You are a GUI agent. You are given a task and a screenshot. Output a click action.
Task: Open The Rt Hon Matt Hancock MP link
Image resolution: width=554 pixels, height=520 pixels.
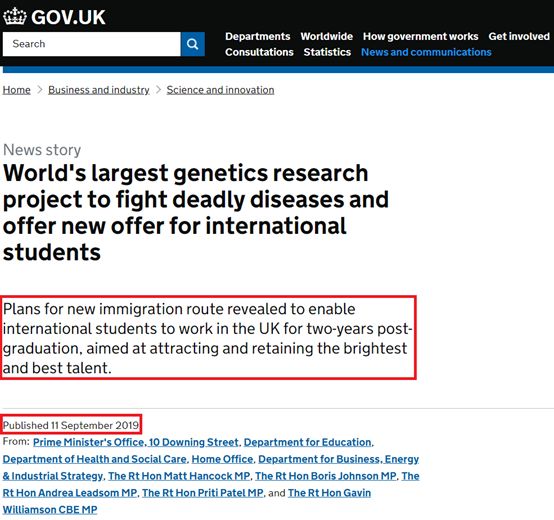pos(179,476)
